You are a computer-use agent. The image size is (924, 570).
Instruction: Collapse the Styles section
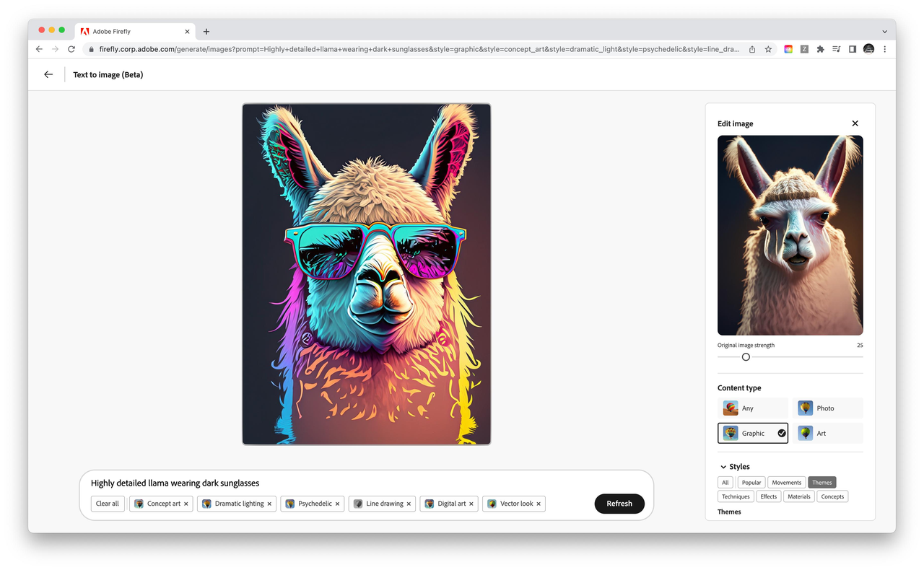[x=723, y=466]
